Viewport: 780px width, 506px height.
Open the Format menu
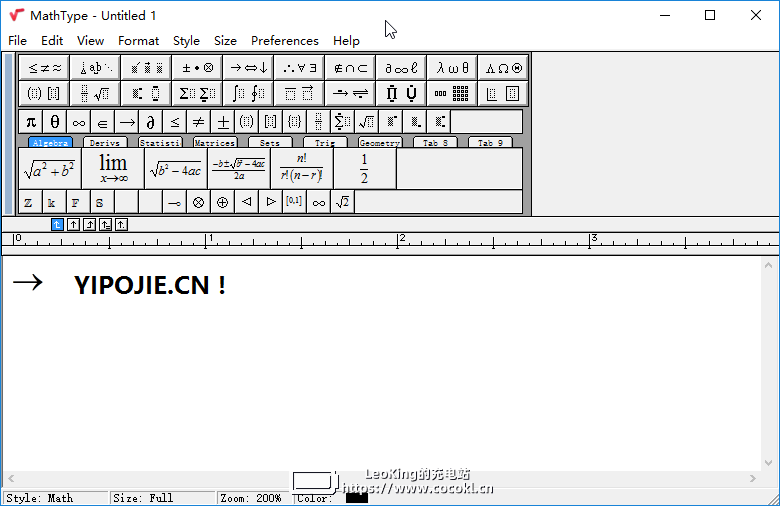(138, 41)
